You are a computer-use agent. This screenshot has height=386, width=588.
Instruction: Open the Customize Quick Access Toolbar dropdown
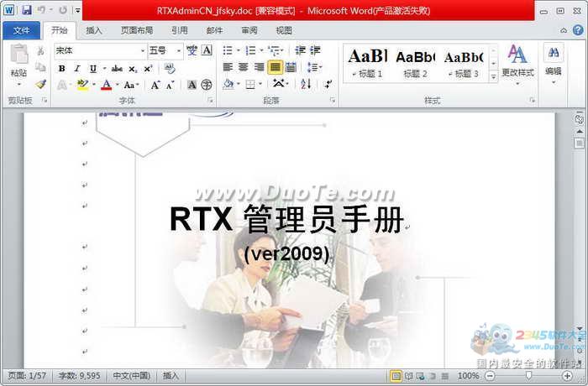click(x=77, y=11)
